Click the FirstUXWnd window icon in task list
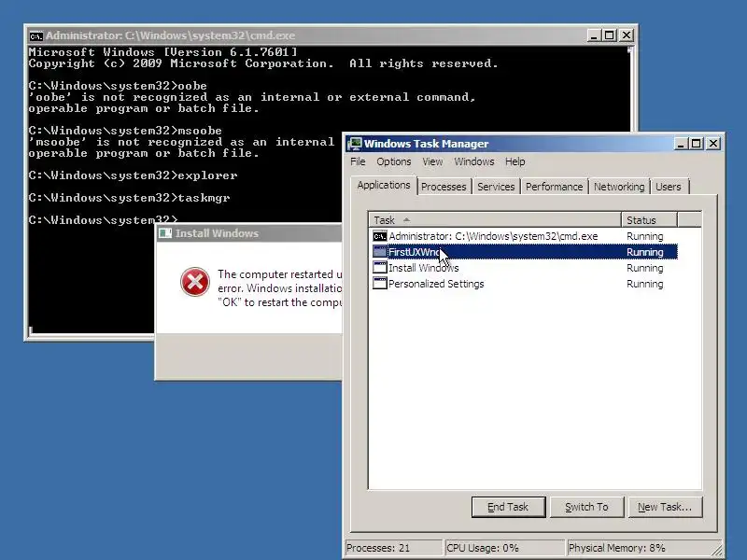The height and width of the screenshot is (560, 747). click(380, 251)
